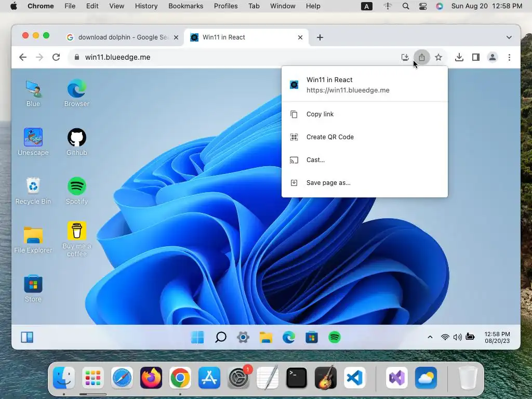Open Launchpad from the Dock
Screen dimensions: 532x399
[93, 378]
